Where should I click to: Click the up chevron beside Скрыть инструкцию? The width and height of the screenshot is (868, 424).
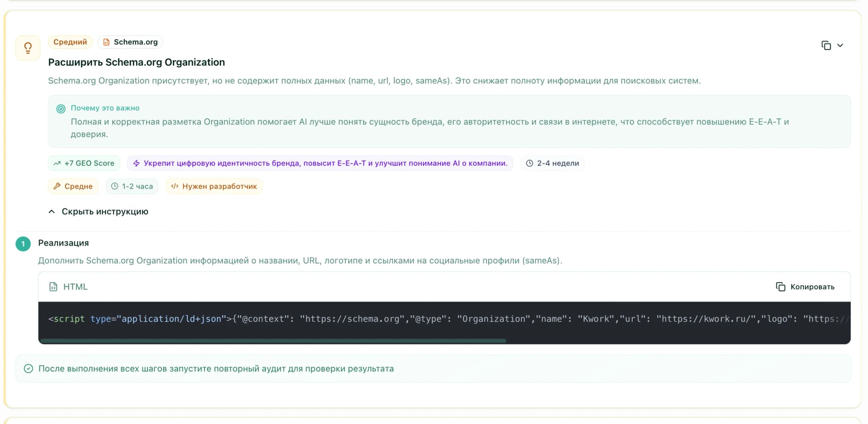point(52,211)
